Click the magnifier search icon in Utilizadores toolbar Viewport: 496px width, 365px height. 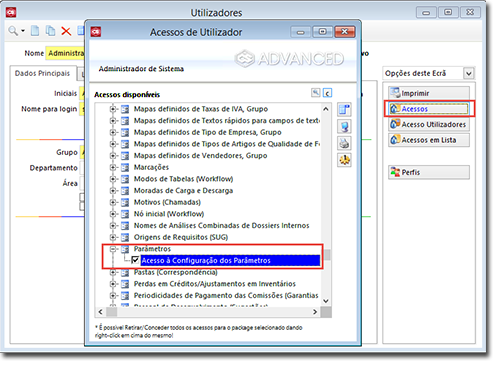pyautogui.click(x=13, y=31)
